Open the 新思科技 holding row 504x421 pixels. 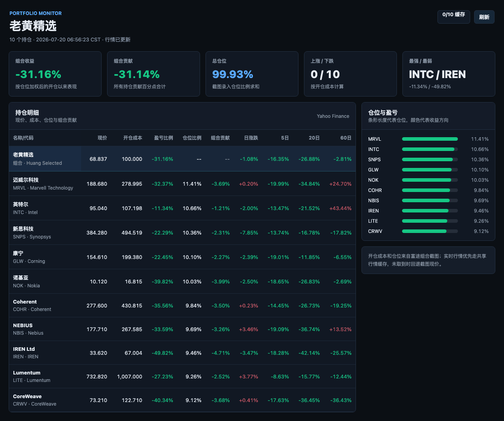pyautogui.click(x=182, y=233)
